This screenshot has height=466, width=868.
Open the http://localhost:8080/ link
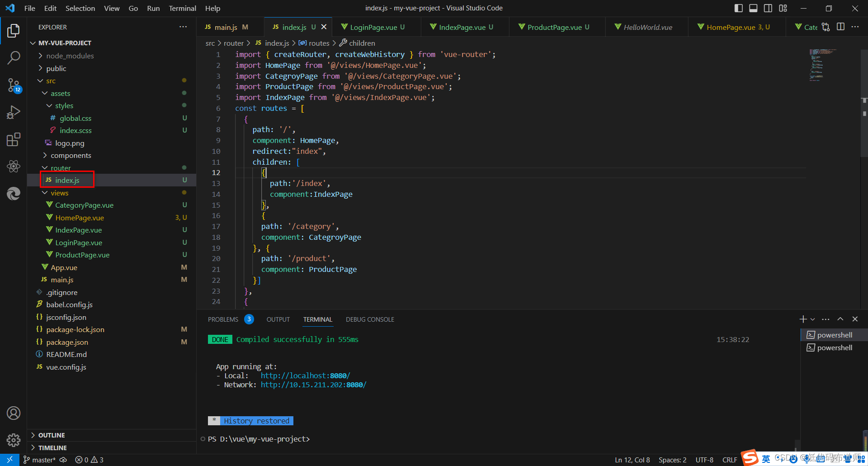(305, 376)
